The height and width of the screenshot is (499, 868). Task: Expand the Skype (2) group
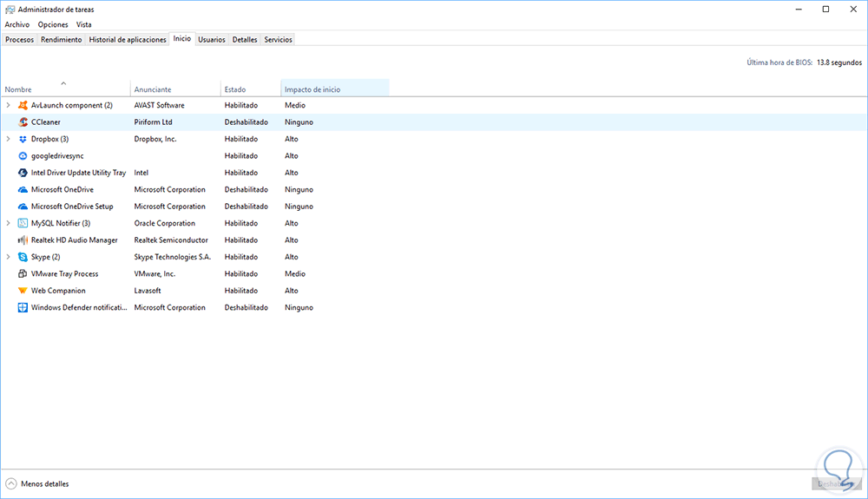pyautogui.click(x=9, y=257)
